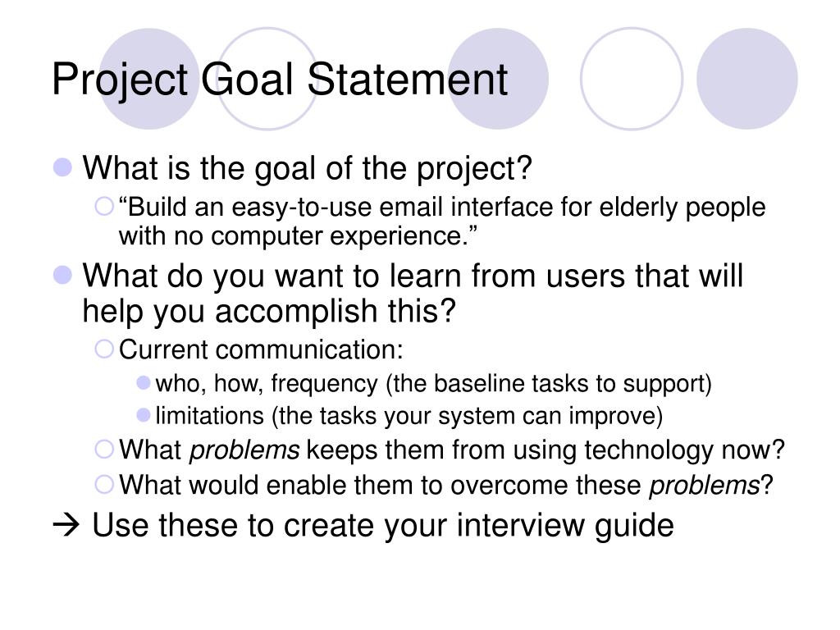Click the small bullet before 'limitations'
Image resolution: width=840 pixels, height=630 pixels.
pos(143,414)
